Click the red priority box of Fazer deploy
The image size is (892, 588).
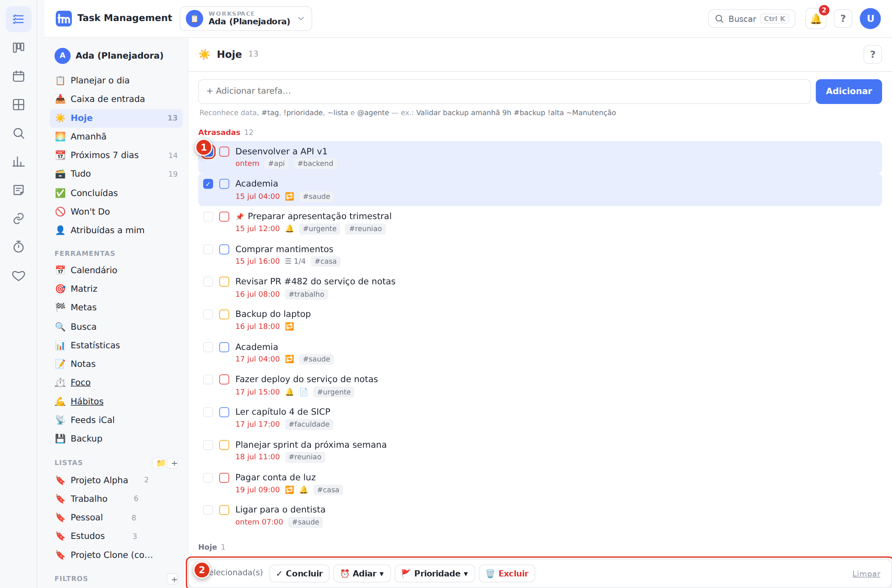click(x=224, y=380)
